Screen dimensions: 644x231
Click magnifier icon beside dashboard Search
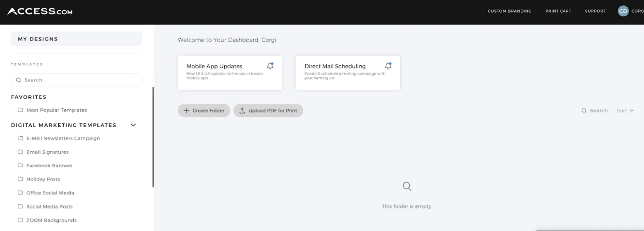[x=584, y=111]
